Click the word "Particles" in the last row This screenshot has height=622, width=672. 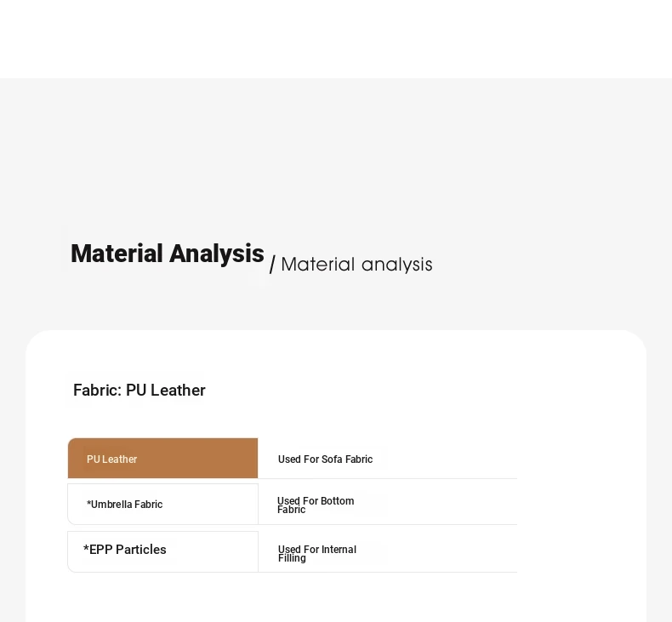pos(141,550)
